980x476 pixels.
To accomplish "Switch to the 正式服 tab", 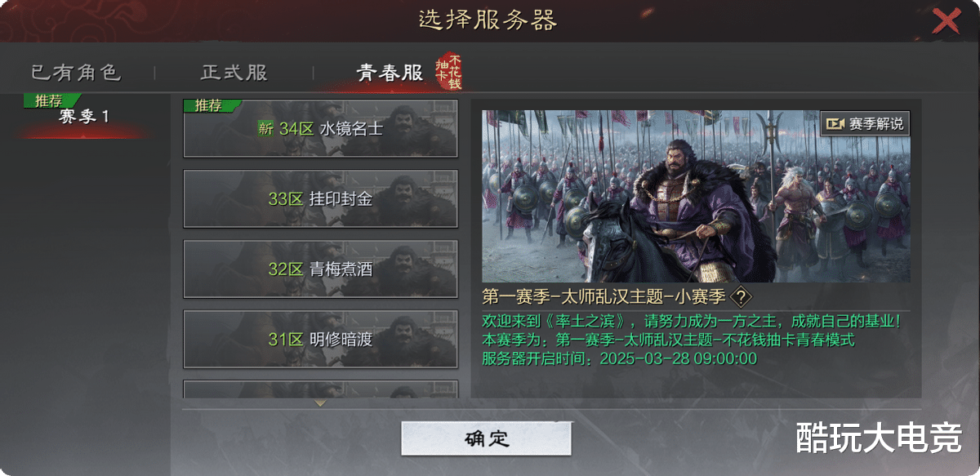I will (x=234, y=73).
